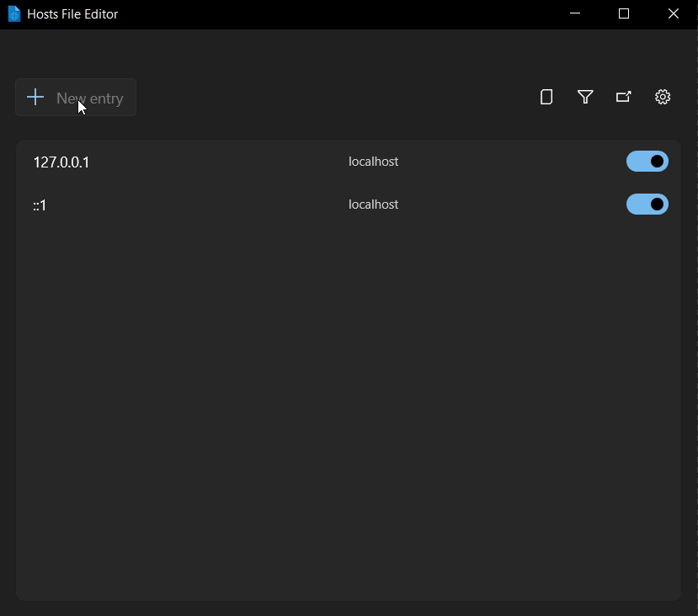
Task: Click the Hosts File Editor app icon
Action: [13, 13]
